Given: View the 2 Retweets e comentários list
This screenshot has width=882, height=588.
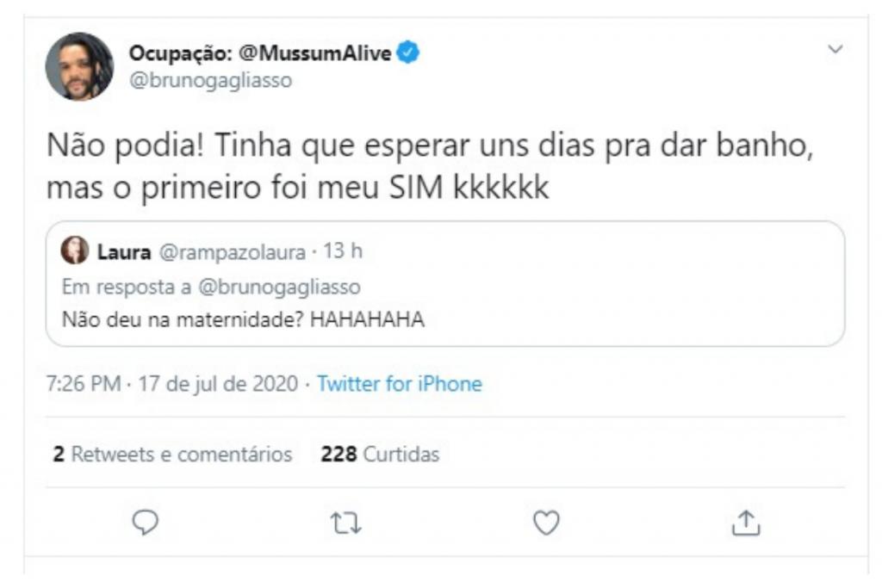Looking at the screenshot, I should coord(172,454).
